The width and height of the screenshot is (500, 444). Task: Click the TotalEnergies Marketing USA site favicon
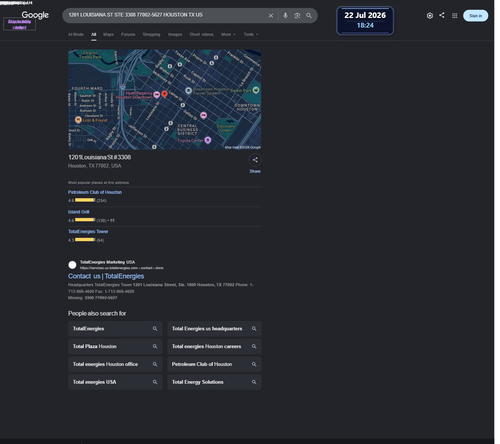pyautogui.click(x=72, y=265)
